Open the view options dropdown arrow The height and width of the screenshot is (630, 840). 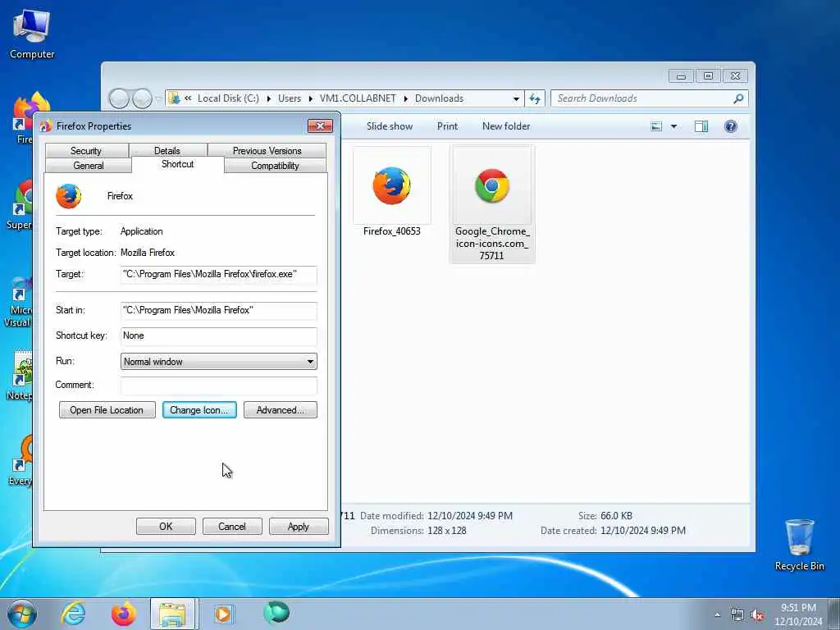[x=674, y=126]
